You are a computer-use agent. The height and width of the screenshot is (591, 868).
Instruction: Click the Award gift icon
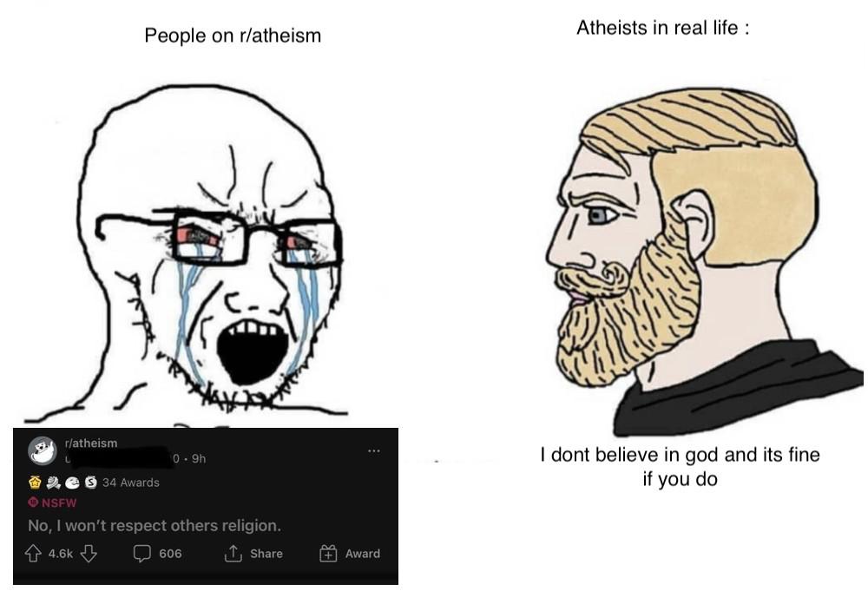328,553
